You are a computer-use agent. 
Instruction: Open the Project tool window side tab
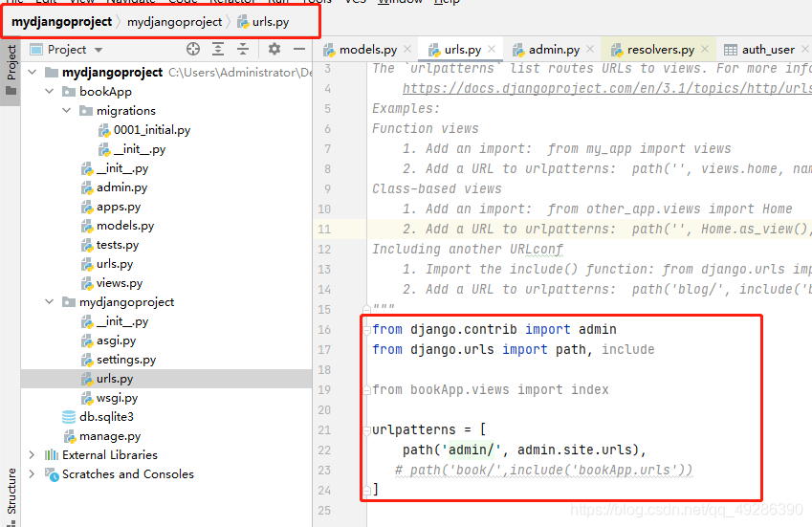click(11, 71)
